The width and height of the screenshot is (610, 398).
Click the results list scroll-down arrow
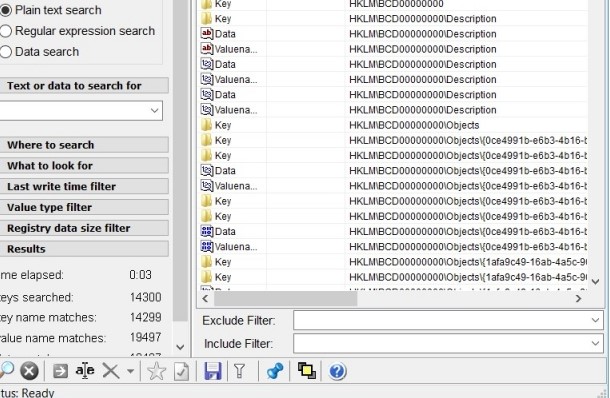[x=595, y=281]
